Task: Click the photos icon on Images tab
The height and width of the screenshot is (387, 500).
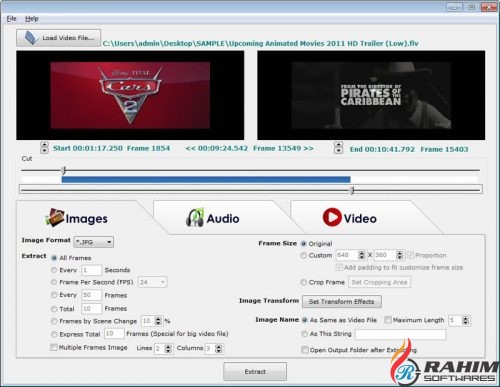Action: [x=55, y=217]
